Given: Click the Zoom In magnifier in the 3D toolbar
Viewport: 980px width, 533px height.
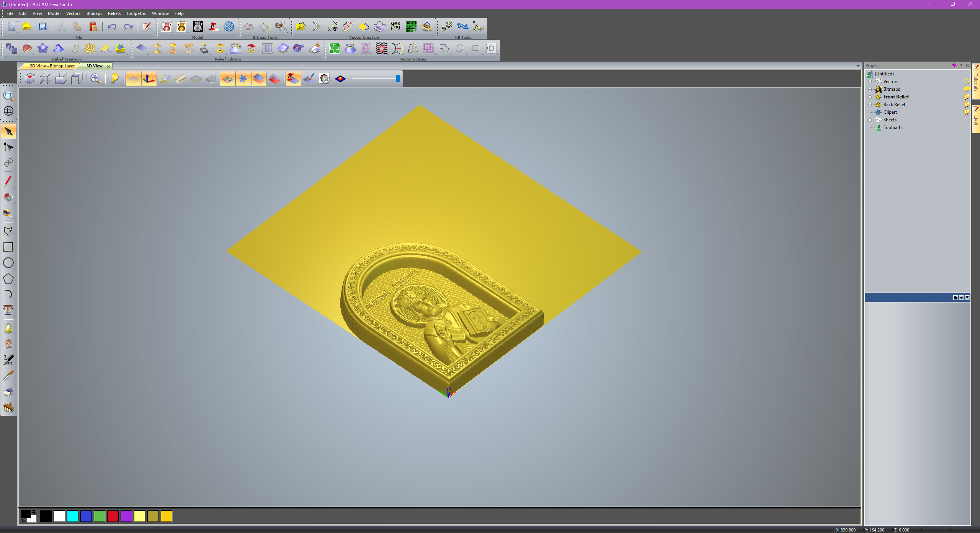Looking at the screenshot, I should coord(95,79).
